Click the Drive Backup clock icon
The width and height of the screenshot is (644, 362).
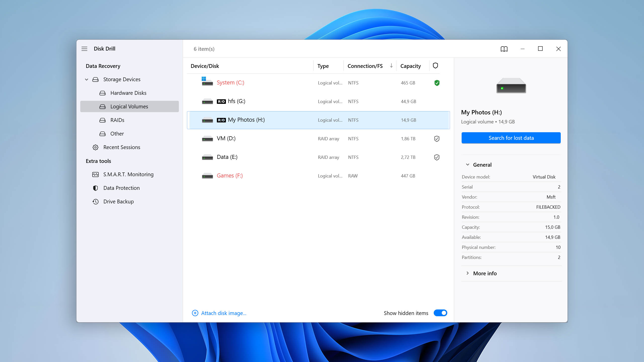click(95, 202)
